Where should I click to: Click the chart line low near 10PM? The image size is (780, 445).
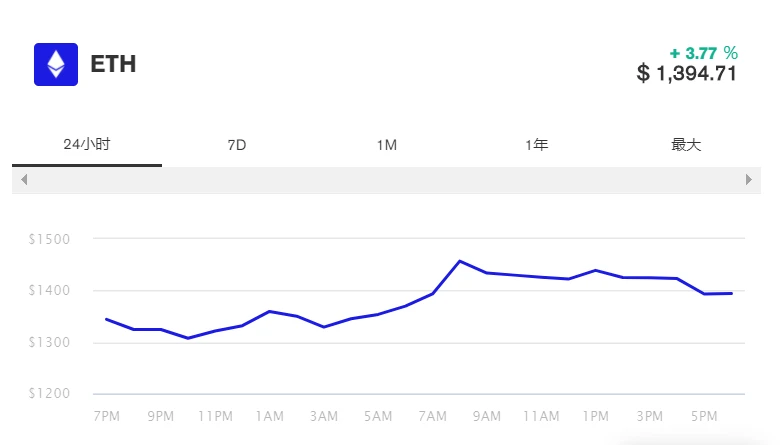coord(188,338)
